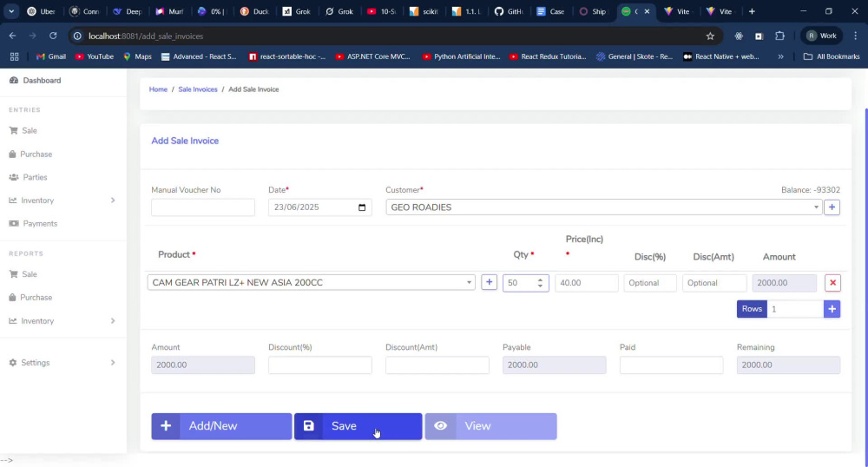Bookmark this page with star icon
The image size is (868, 467).
coord(710,36)
